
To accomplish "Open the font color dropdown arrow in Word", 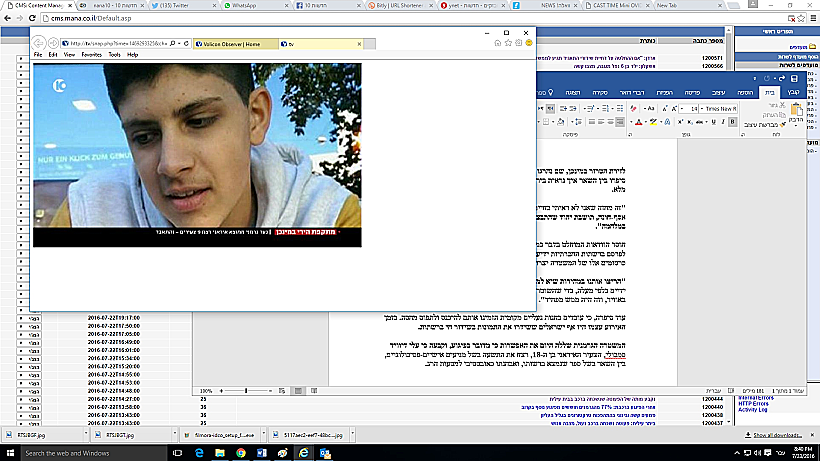I will pyautogui.click(x=631, y=122).
